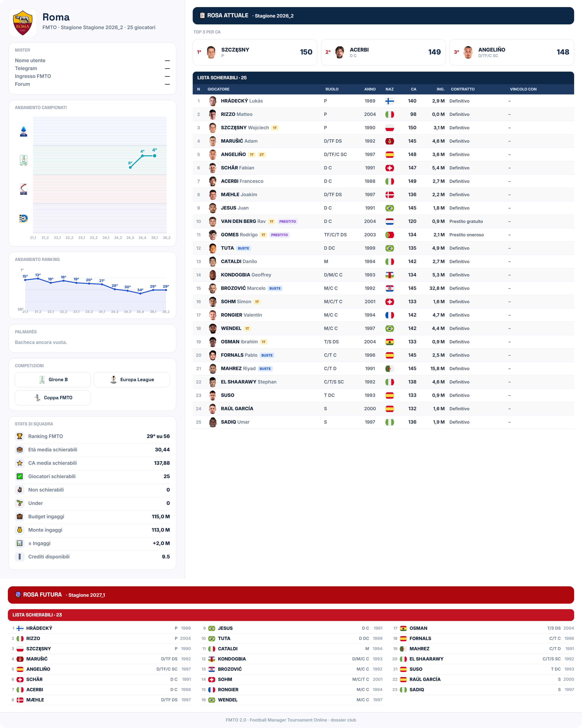
Task: Click the ING. column header
Action: pyautogui.click(x=440, y=89)
